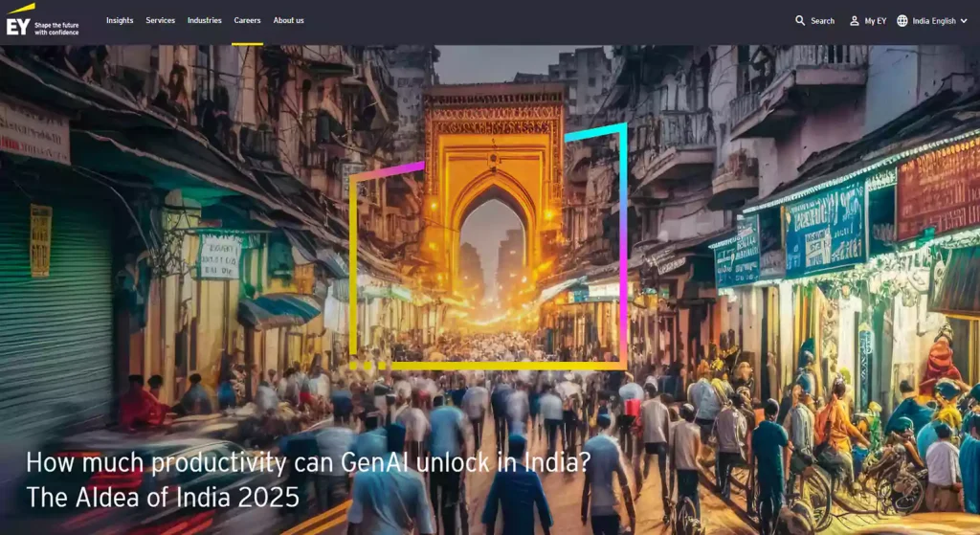Click the Search text label
Image resolution: width=980 pixels, height=535 pixels.
point(822,21)
